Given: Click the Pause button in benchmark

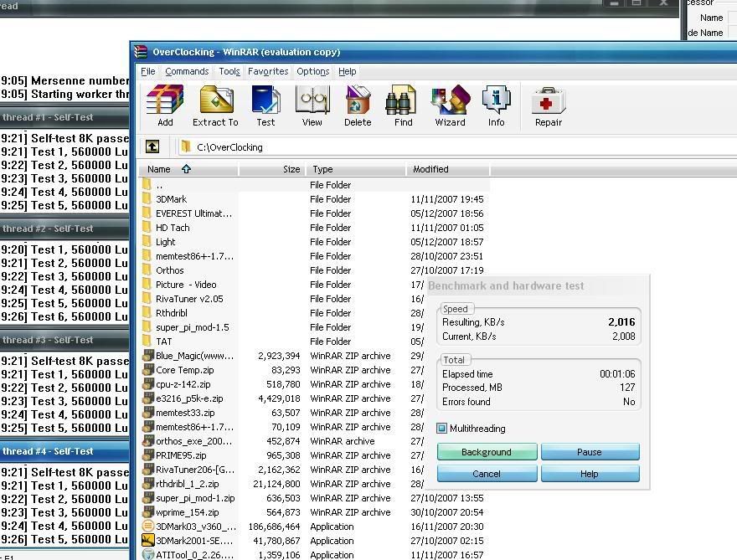Looking at the screenshot, I should click(x=590, y=452).
